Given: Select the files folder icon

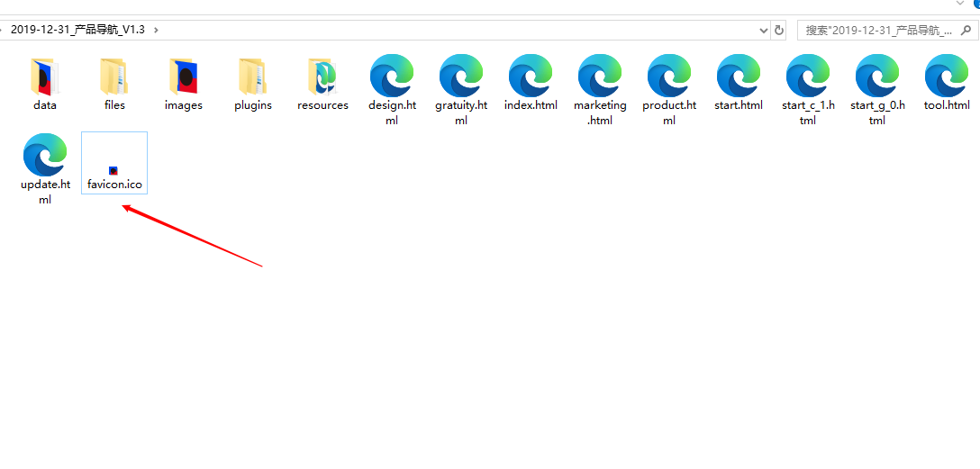Looking at the screenshot, I should (x=114, y=77).
